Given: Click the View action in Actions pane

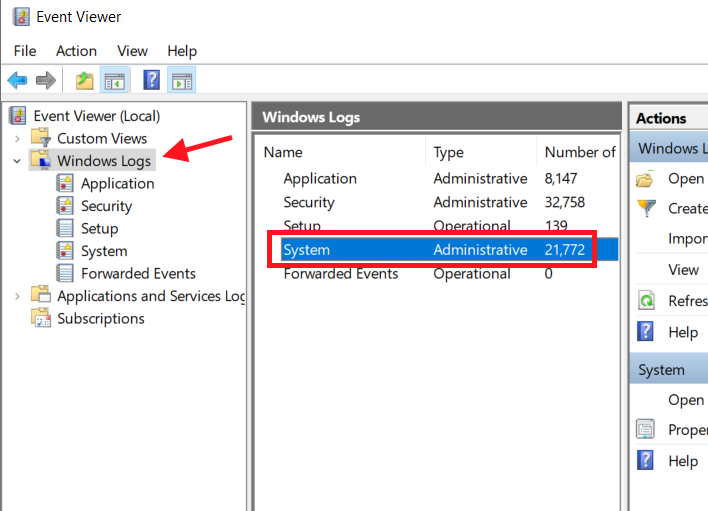Looking at the screenshot, I should point(683,270).
